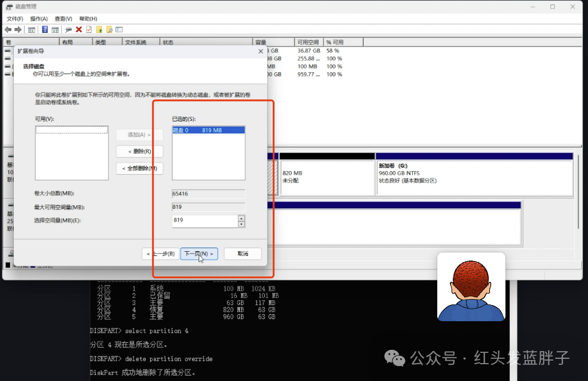Click the red-haired avatar thumbnail
Screen dimensions: 588x381
471,287
